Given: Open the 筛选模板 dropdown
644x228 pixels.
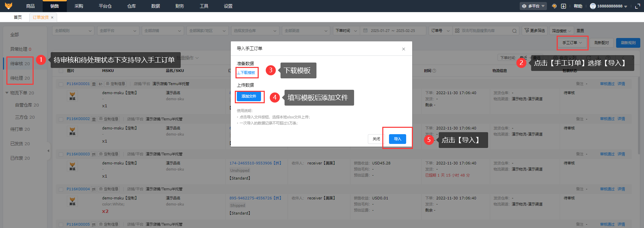Looking at the screenshot, I should coord(561,31).
